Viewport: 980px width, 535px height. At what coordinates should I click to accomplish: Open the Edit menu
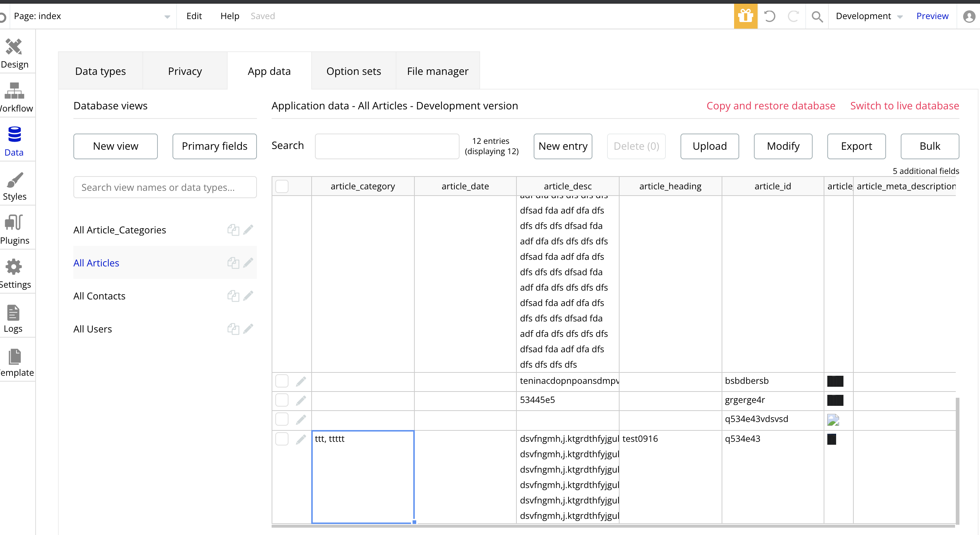194,16
